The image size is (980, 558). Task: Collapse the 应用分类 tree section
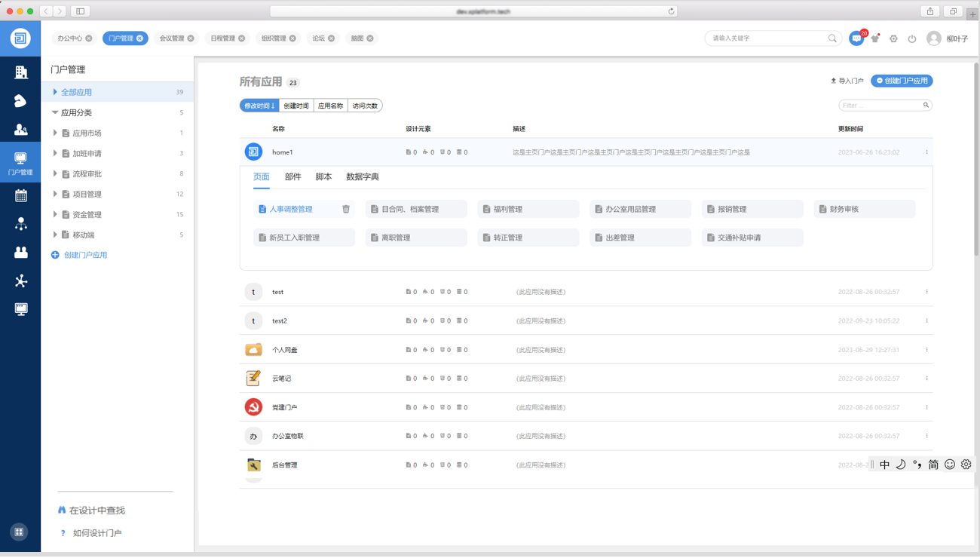(55, 112)
